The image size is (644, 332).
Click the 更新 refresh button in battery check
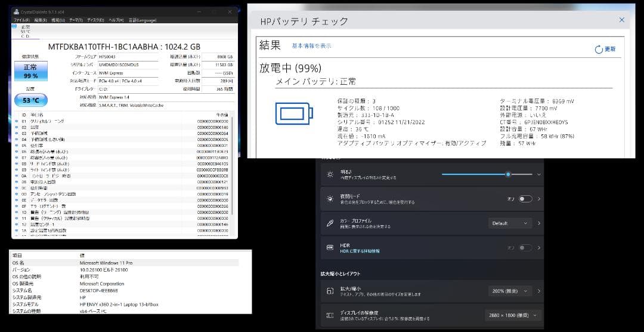(605, 50)
